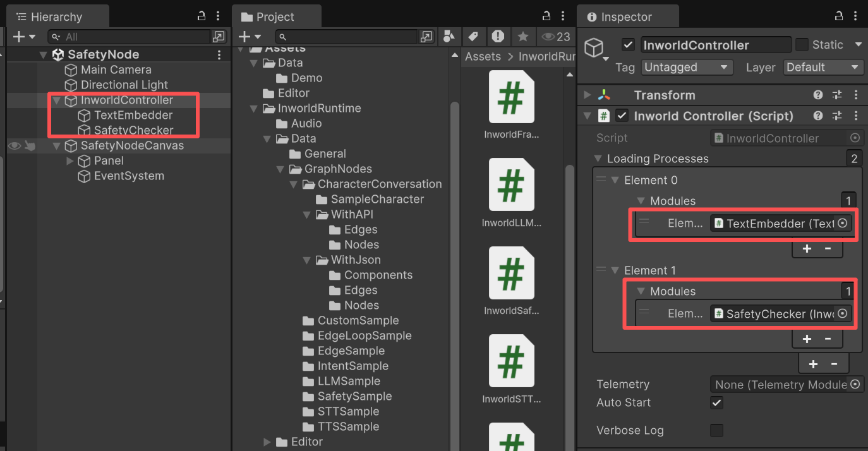This screenshot has height=451, width=868.
Task: Open the Static flags dropdown arrow
Action: [858, 45]
